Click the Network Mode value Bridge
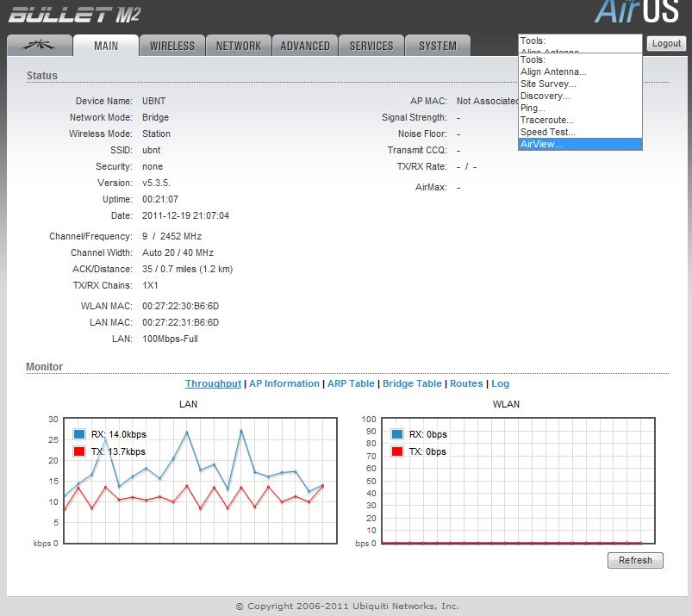Image resolution: width=692 pixels, height=616 pixels. click(x=155, y=117)
